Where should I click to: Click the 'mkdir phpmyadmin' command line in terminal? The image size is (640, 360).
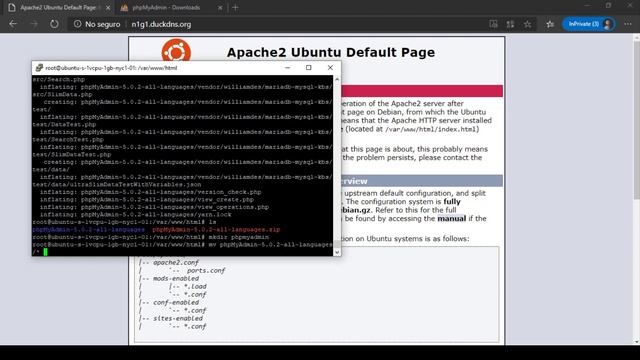click(x=151, y=237)
